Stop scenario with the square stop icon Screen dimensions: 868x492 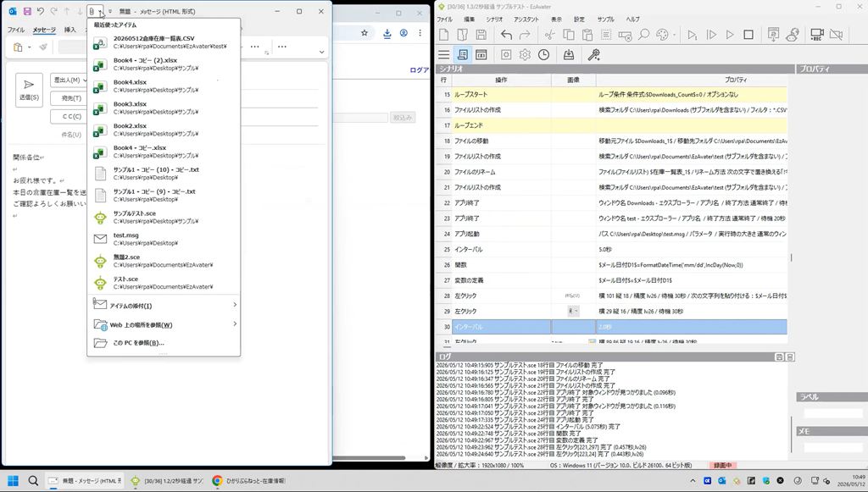[748, 35]
